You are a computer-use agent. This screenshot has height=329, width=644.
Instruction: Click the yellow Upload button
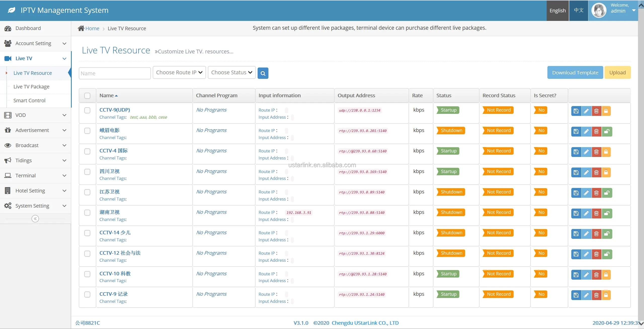pyautogui.click(x=617, y=73)
